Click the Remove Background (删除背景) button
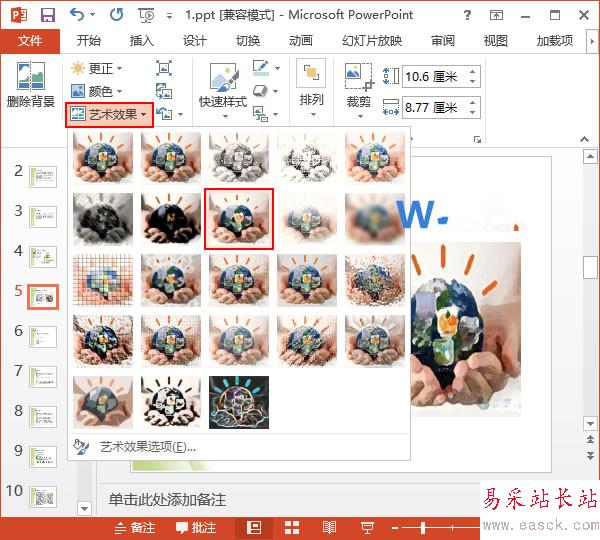The image size is (600, 540). (31, 85)
